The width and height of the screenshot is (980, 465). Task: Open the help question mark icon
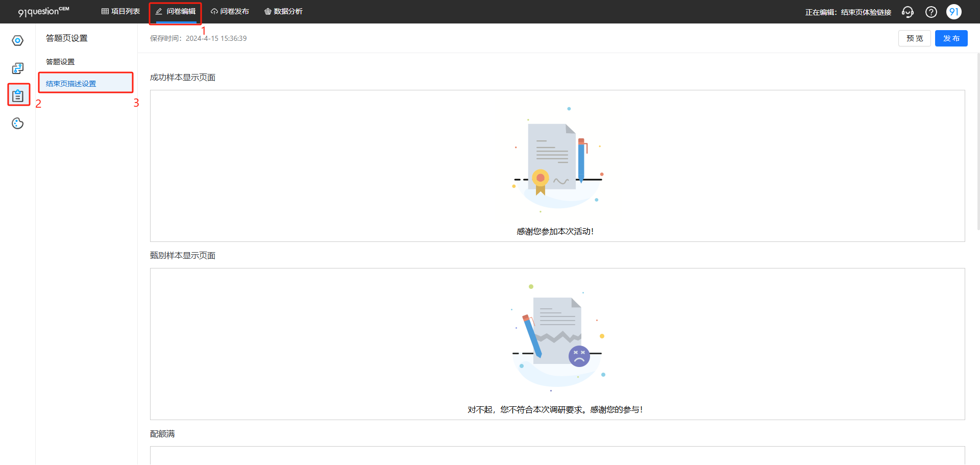click(931, 12)
